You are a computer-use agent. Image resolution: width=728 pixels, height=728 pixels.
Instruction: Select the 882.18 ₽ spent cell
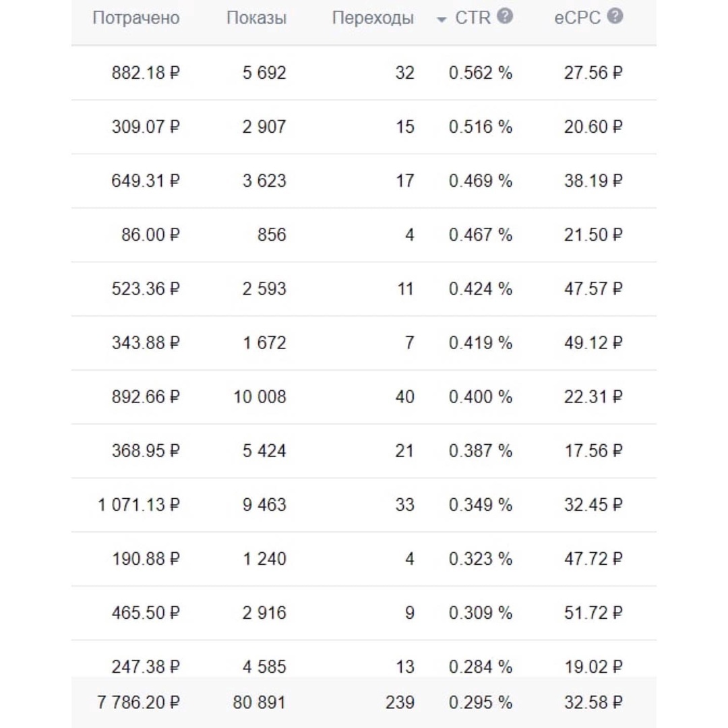coord(146,73)
